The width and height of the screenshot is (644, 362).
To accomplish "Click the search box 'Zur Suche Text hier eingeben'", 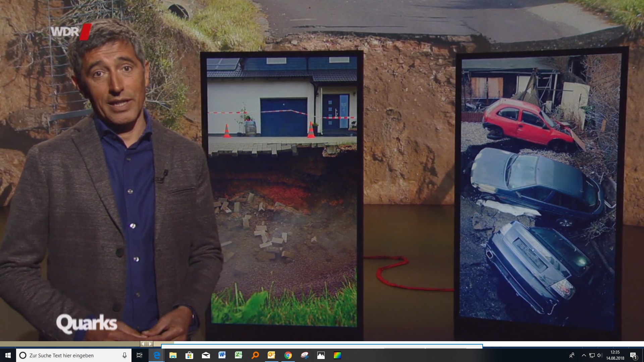I will click(73, 355).
